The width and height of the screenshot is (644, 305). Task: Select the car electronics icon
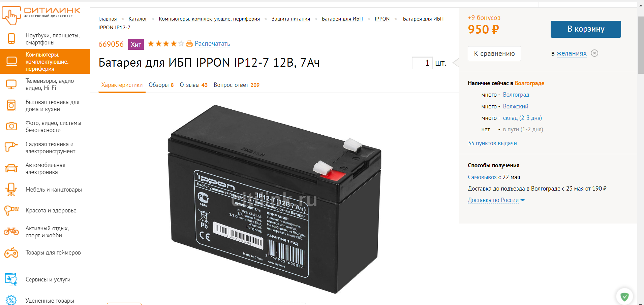11,168
